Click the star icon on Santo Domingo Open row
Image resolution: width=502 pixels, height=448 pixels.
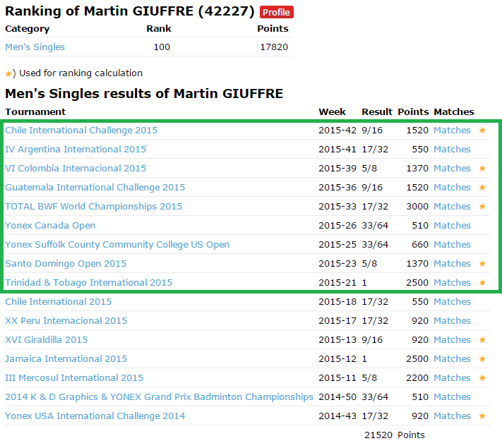coord(482,263)
